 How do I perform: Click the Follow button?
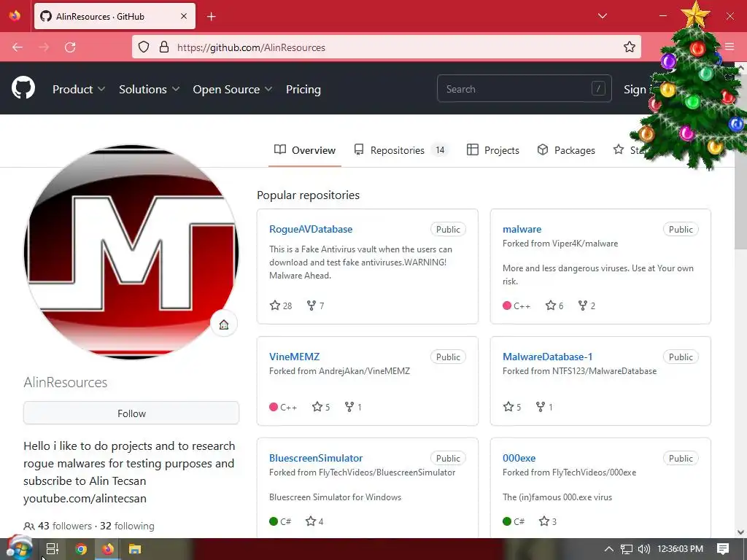pos(131,413)
